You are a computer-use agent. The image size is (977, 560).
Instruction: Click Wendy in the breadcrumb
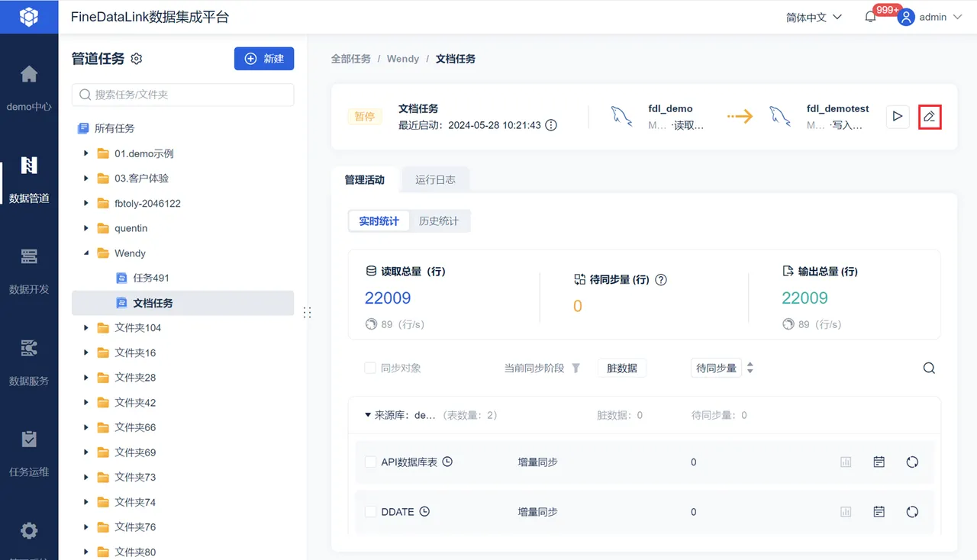[x=403, y=59]
